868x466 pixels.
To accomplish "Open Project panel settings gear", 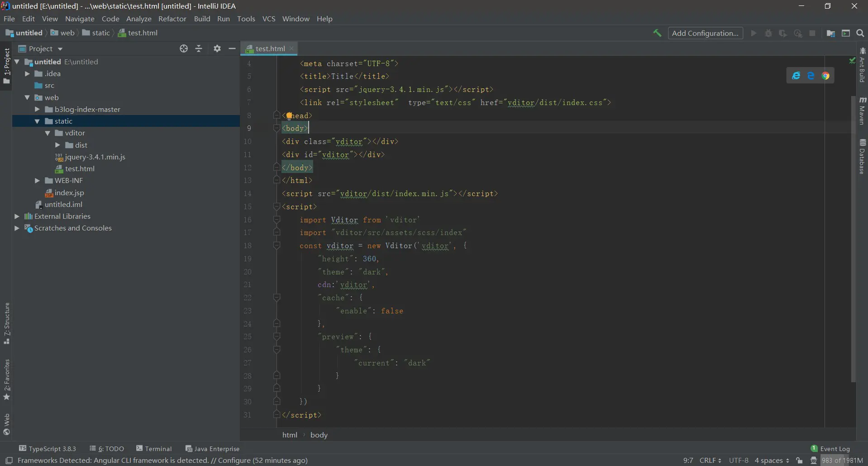I will point(217,48).
